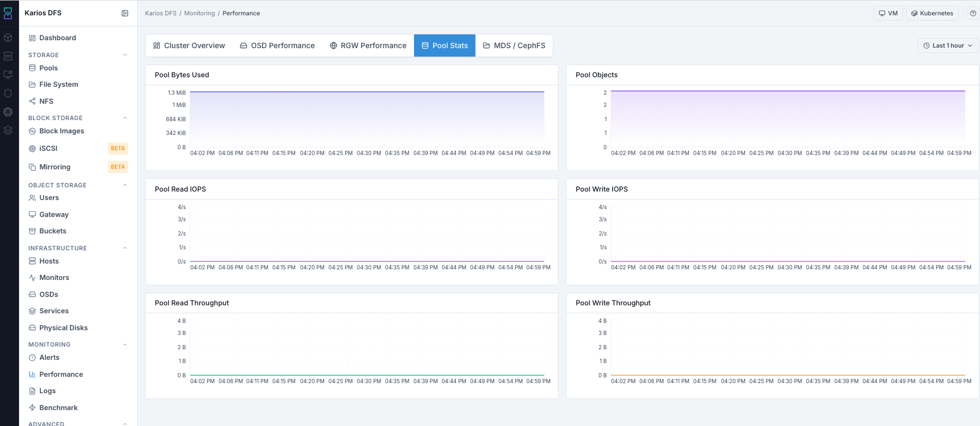Switch to the Cluster Overview tab
Viewport: 980px width, 426px height.
click(x=189, y=46)
